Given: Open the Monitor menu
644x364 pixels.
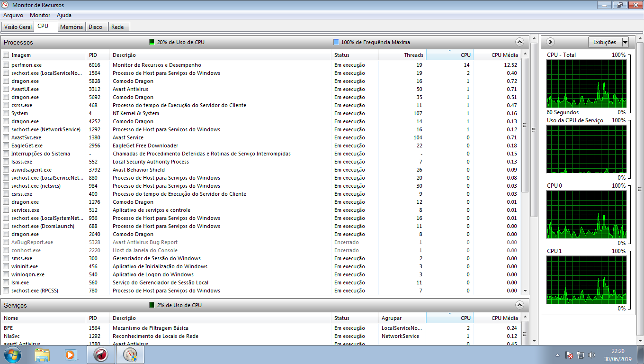Looking at the screenshot, I should coord(40,15).
